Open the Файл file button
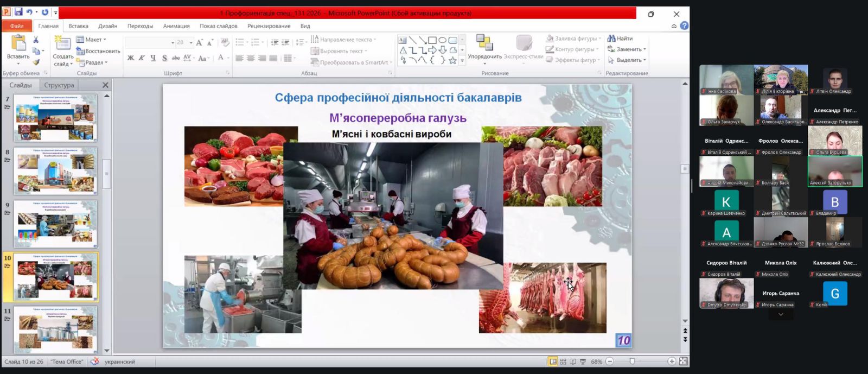This screenshot has height=374, width=868. tap(17, 26)
